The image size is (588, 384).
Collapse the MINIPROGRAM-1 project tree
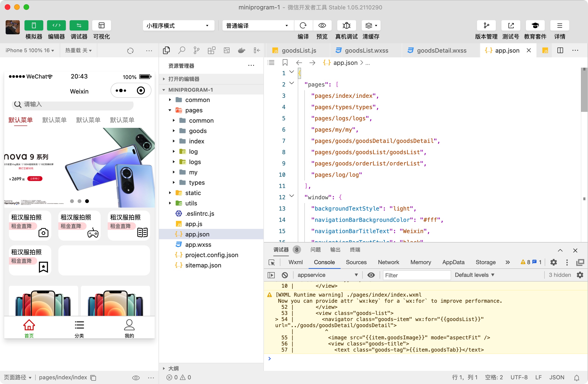(211, 90)
